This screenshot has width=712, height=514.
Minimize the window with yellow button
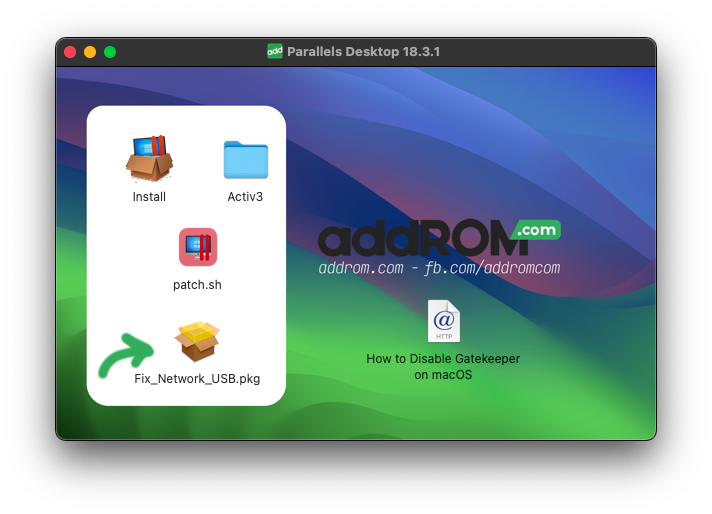90,52
